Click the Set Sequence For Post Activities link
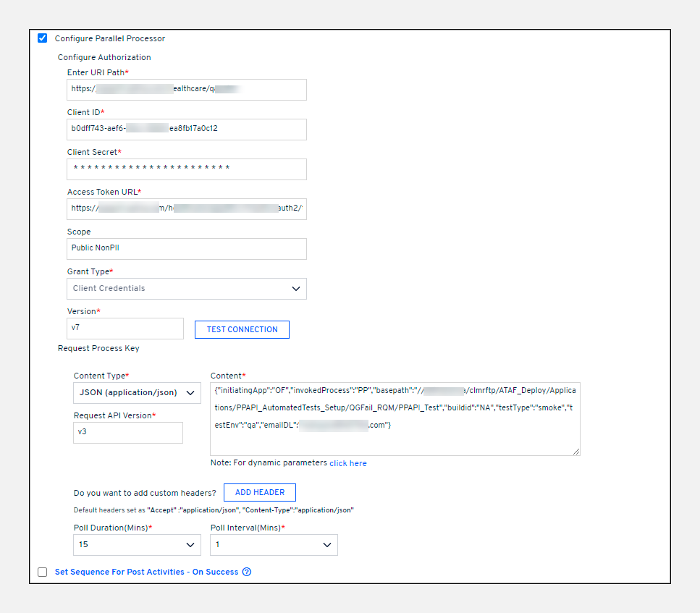 coord(146,572)
